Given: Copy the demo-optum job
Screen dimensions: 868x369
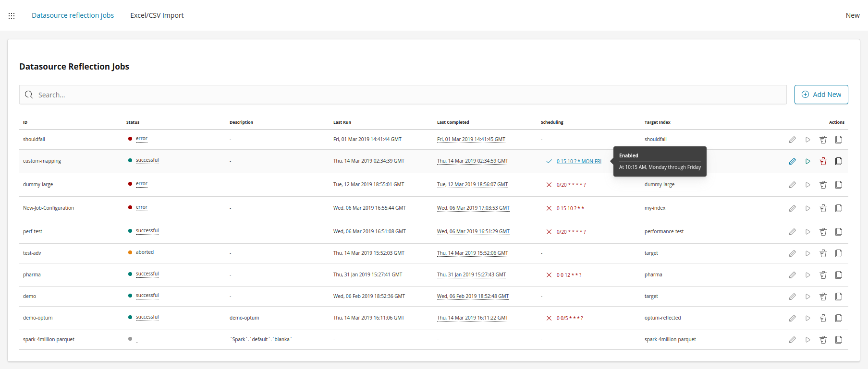Looking at the screenshot, I should (x=838, y=318).
